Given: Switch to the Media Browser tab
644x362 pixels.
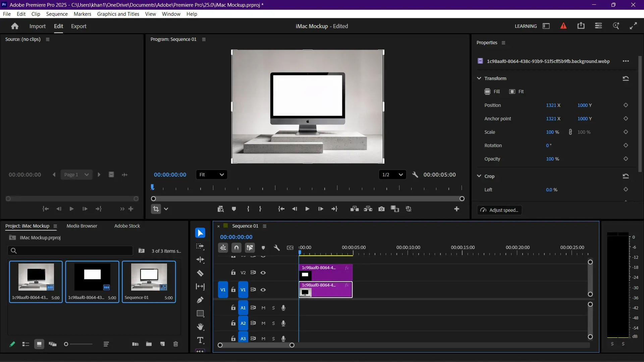Looking at the screenshot, I should 82,226.
